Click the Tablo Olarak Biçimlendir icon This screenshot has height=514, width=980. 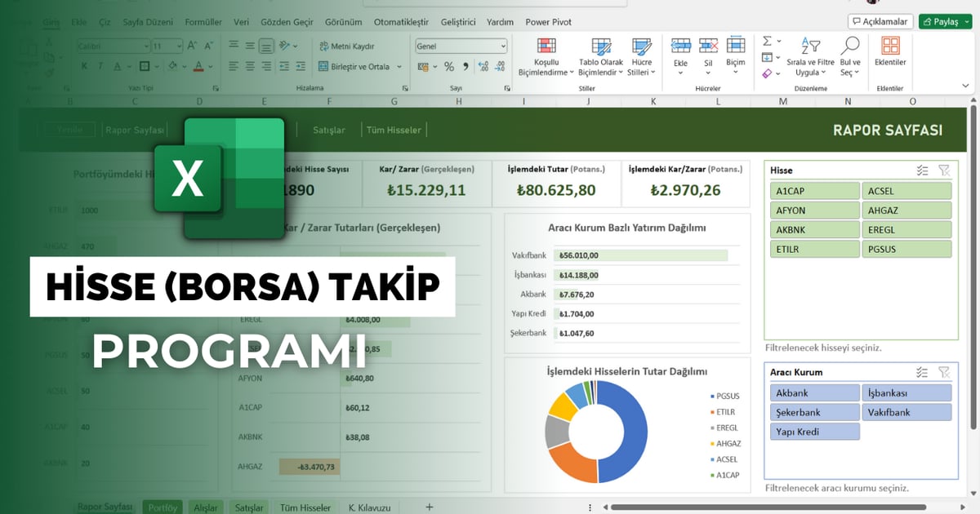tap(600, 47)
